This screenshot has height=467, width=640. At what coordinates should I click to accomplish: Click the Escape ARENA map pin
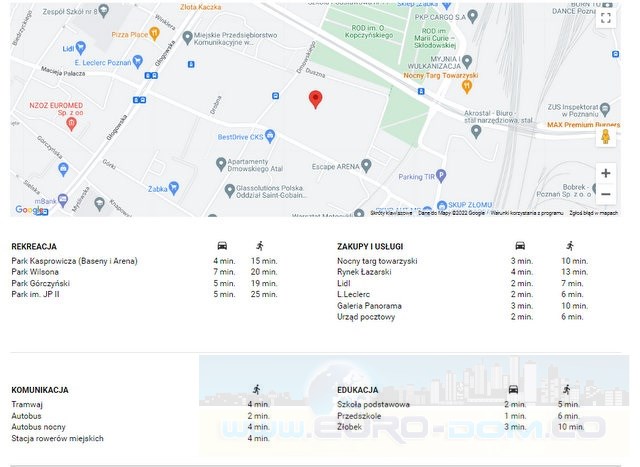(x=366, y=165)
